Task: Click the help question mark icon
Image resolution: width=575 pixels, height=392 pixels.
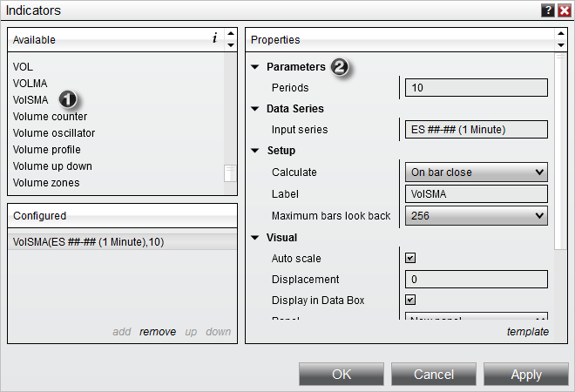Action: point(548,10)
